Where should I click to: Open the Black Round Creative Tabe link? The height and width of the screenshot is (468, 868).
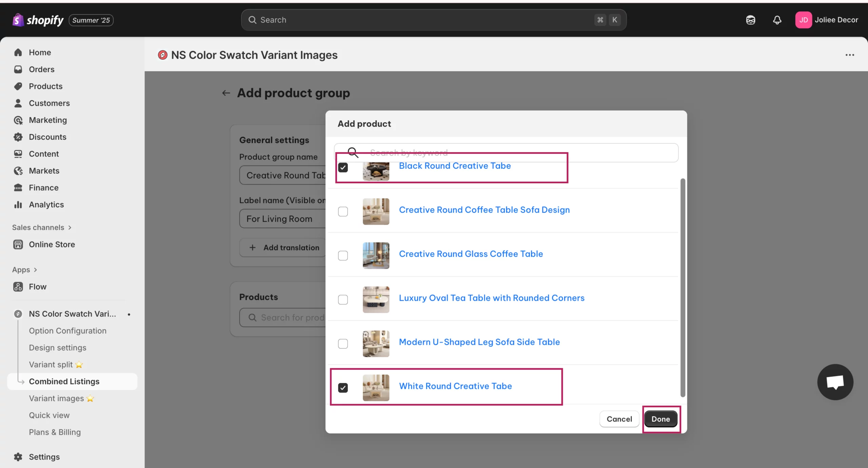[455, 166]
